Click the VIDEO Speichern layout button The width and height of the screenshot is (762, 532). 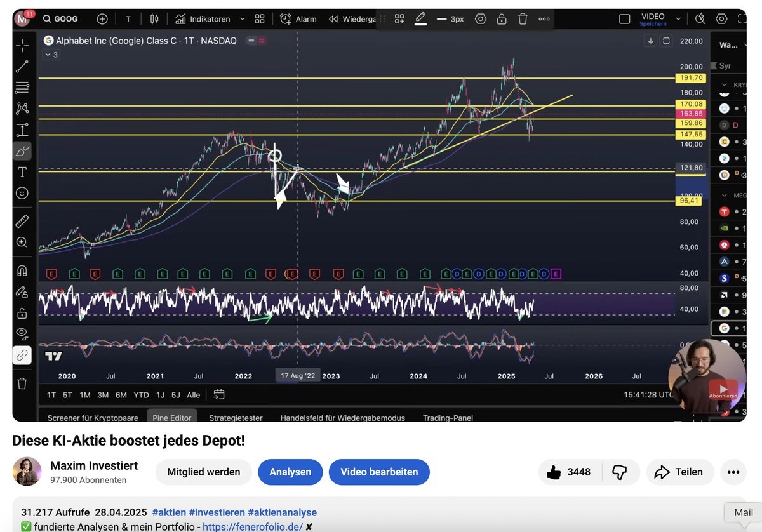(653, 19)
